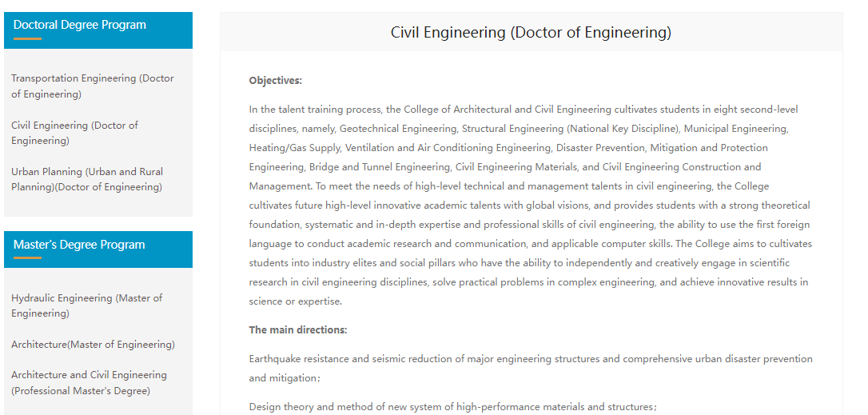
Task: Click "The main directions" heading
Action: click(298, 329)
